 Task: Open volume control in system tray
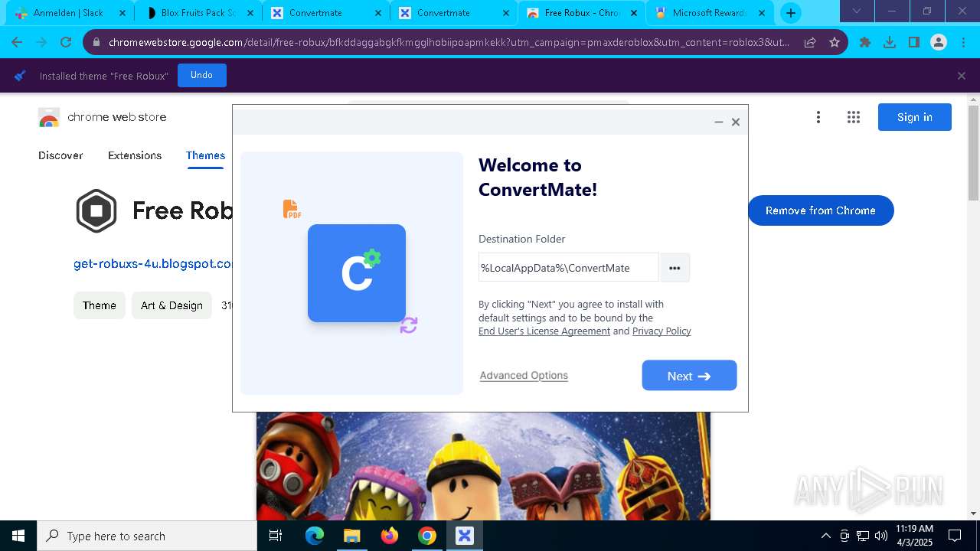point(880,536)
